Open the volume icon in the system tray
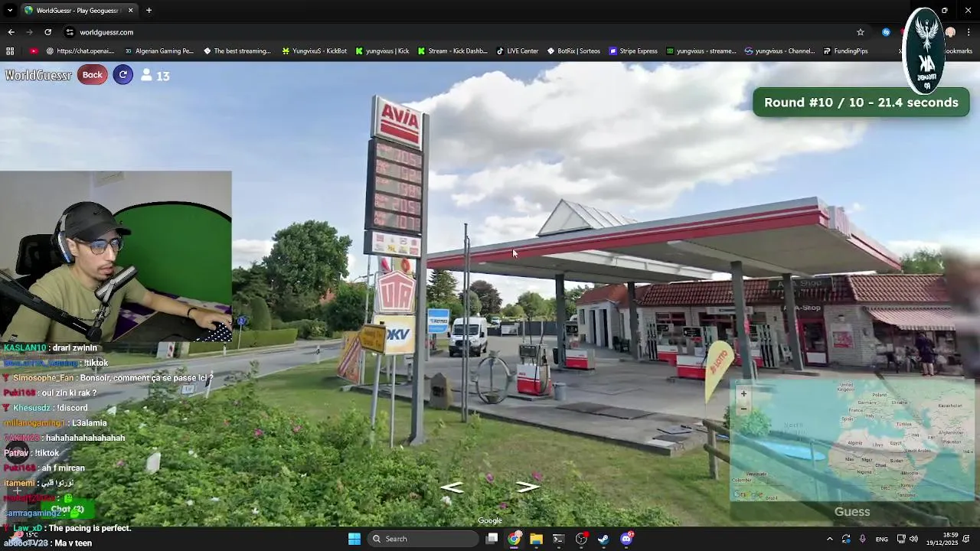The width and height of the screenshot is (980, 551). tap(913, 539)
